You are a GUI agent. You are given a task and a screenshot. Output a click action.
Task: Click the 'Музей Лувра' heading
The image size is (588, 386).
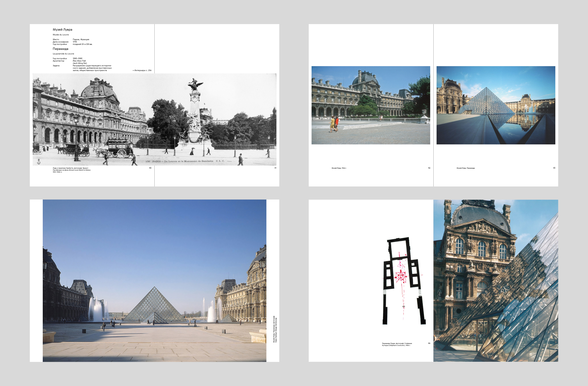(x=62, y=29)
